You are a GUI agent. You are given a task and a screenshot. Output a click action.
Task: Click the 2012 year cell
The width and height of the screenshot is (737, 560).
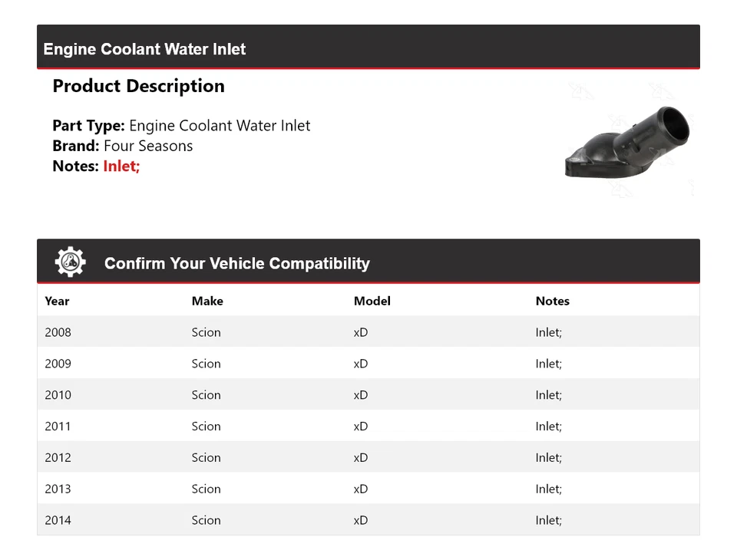58,458
